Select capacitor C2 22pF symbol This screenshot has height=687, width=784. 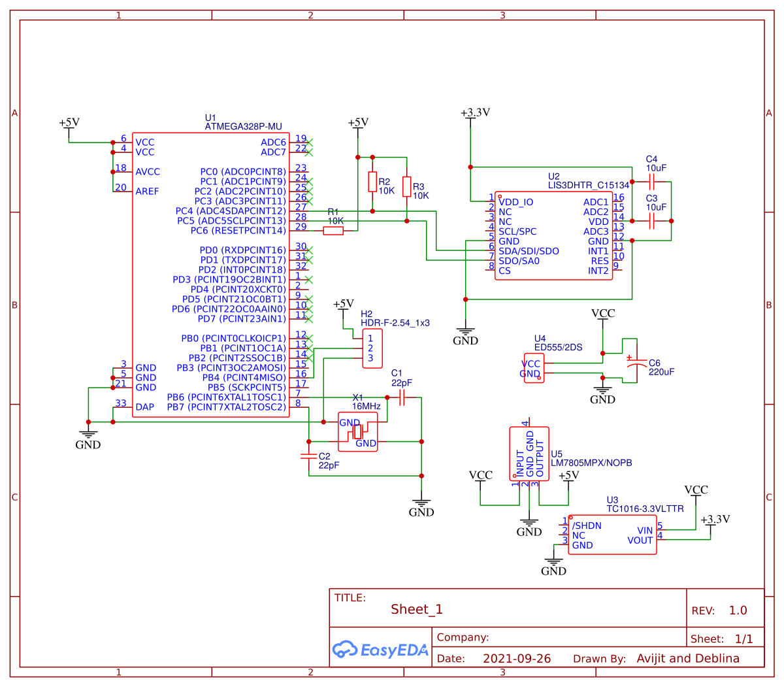click(308, 456)
